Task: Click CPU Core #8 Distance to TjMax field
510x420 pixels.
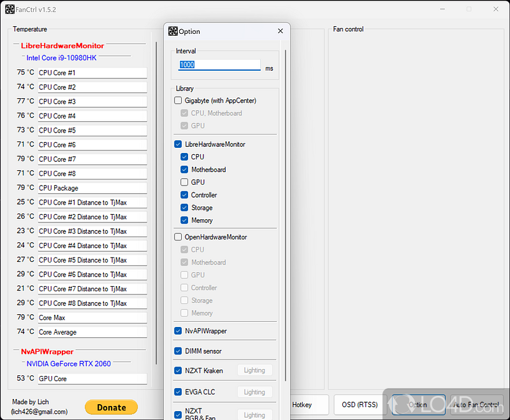Action: tap(92, 303)
